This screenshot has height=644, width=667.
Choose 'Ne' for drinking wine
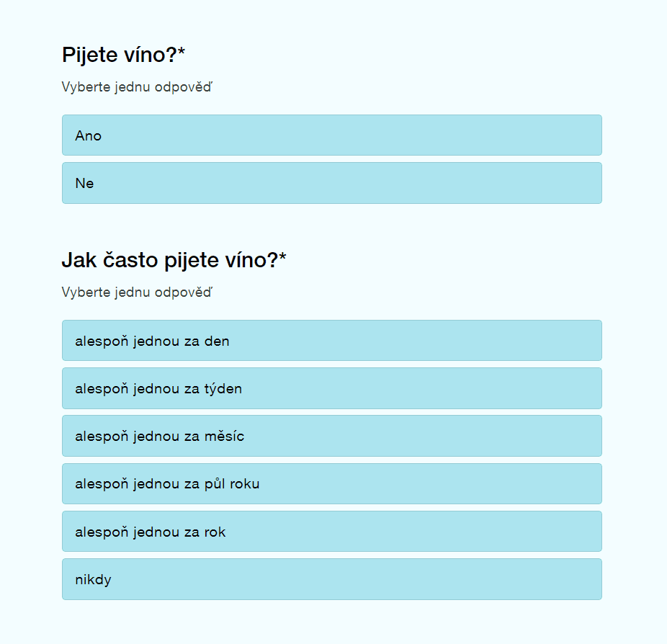point(331,183)
